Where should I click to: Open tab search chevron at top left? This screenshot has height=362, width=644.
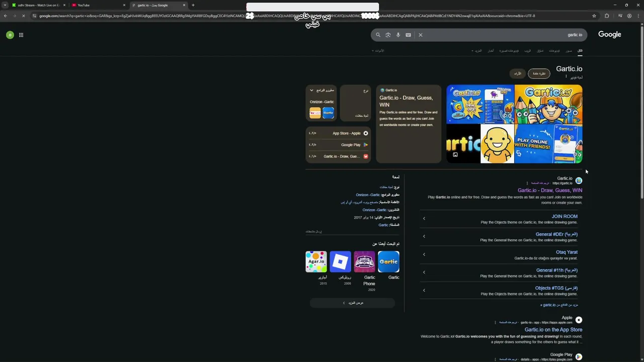[5, 5]
